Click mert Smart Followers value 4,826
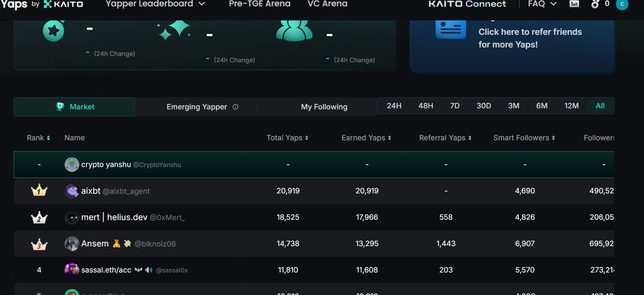The image size is (644, 295). tap(525, 217)
